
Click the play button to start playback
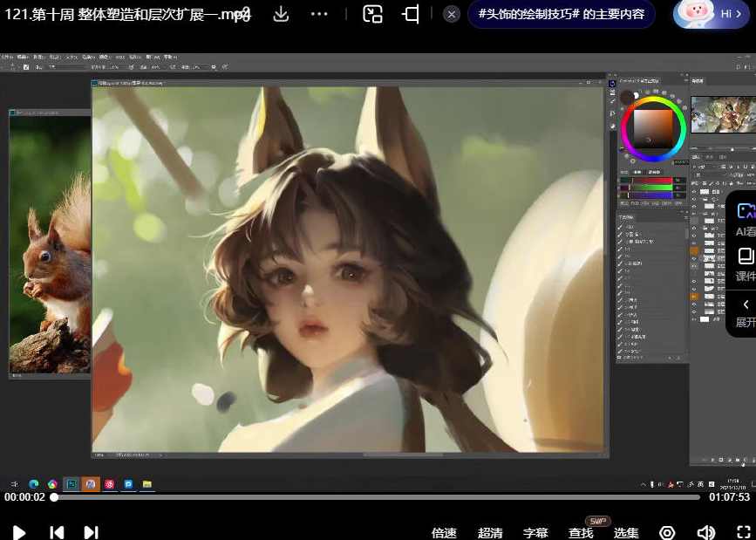[x=17, y=531]
